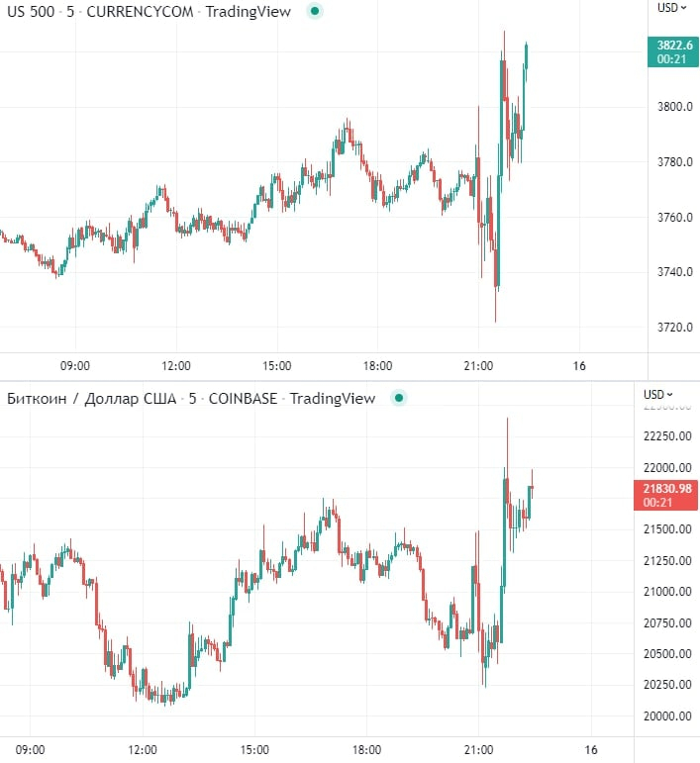Click the US 500 market status indicator dot
Viewport: 700px width, 763px height.
click(x=315, y=11)
